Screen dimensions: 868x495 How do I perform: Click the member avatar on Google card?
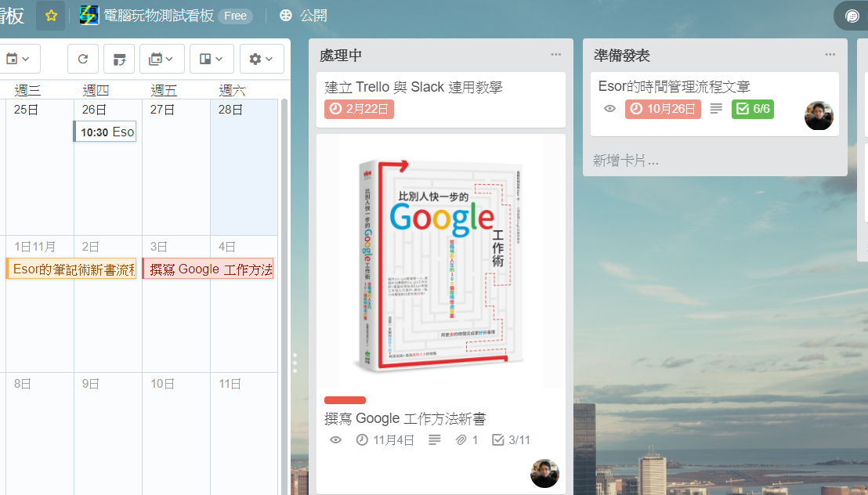[544, 473]
